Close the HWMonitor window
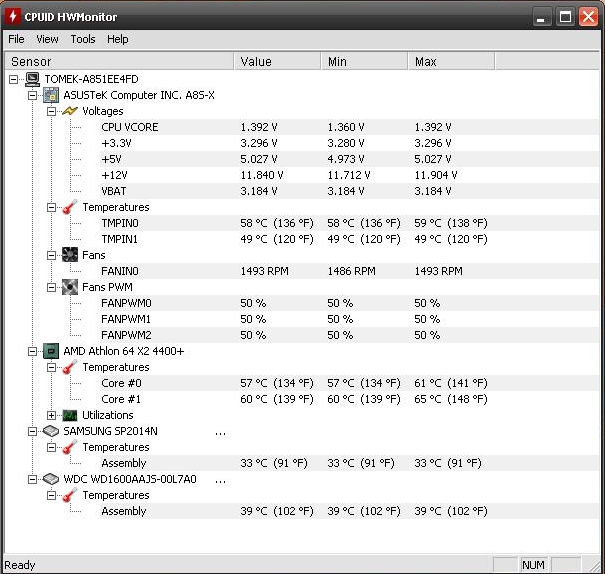The height and width of the screenshot is (574, 605). click(x=588, y=17)
